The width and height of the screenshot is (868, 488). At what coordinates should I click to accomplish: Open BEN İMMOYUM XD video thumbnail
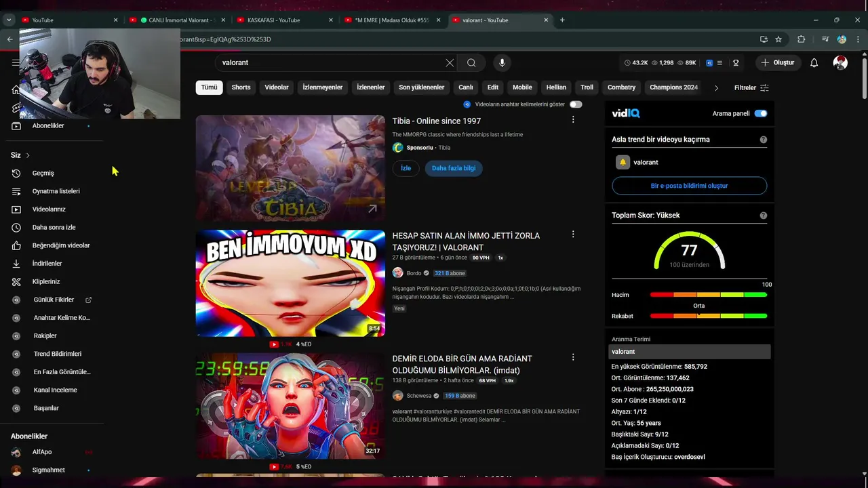290,283
